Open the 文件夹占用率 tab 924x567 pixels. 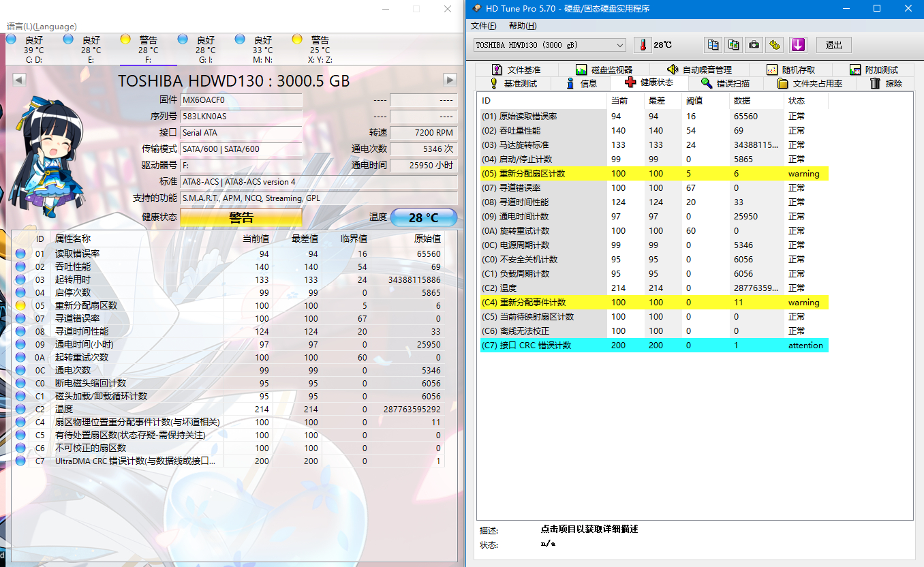[810, 83]
